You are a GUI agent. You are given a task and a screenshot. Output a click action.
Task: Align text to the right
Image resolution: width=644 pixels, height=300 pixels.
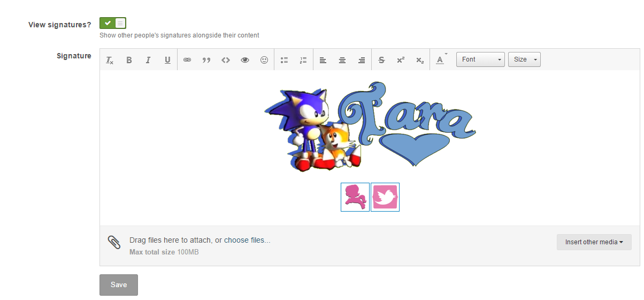click(x=362, y=60)
